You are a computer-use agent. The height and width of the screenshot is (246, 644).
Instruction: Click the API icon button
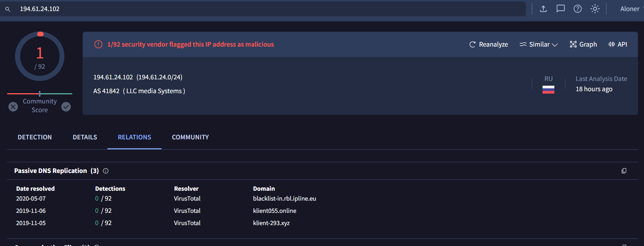pyautogui.click(x=618, y=44)
